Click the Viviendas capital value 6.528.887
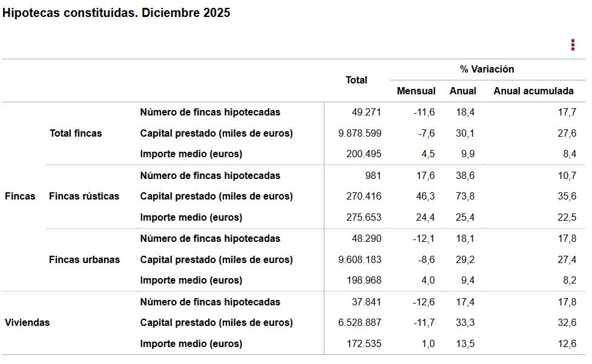 tap(360, 323)
